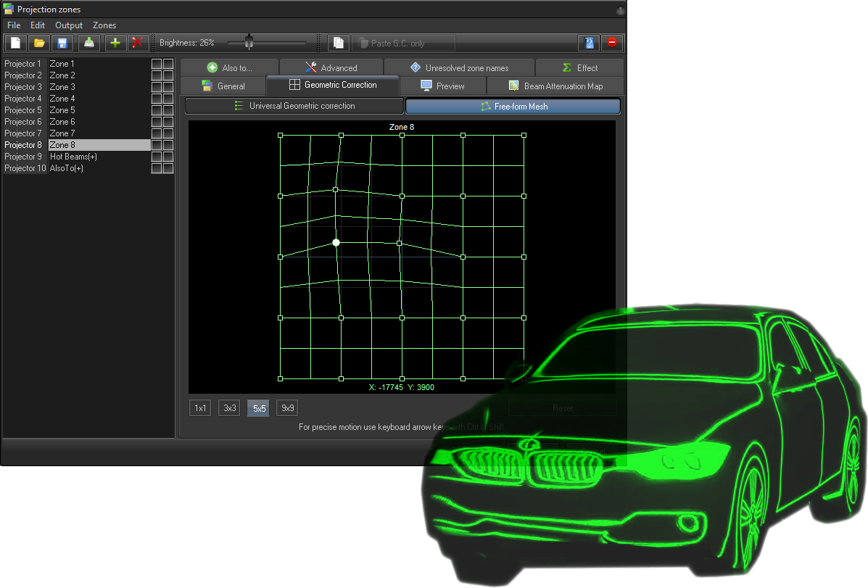Click the import download-arrow toolbar icon

click(88, 44)
